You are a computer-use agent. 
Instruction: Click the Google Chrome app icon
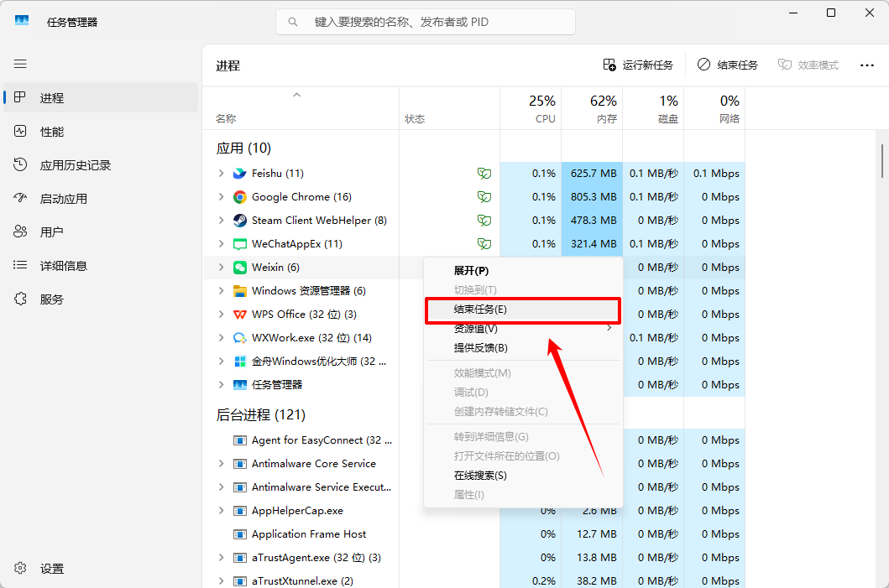coord(240,196)
